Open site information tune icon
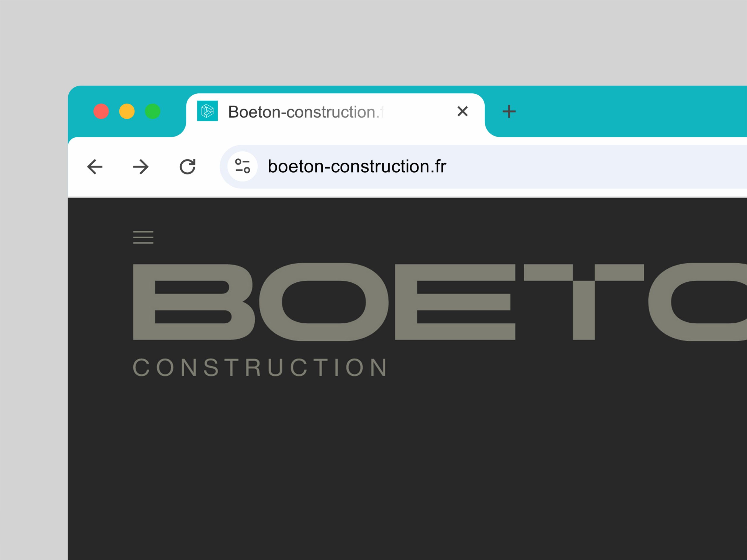This screenshot has width=747, height=560. point(242,167)
